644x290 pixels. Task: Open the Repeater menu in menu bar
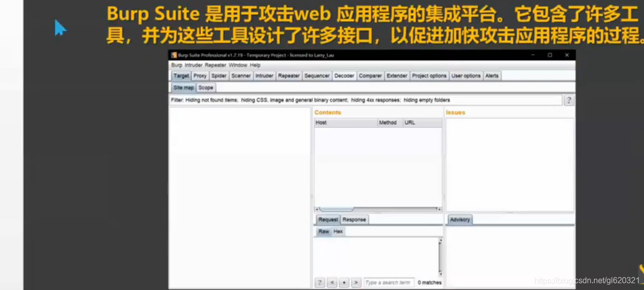215,65
